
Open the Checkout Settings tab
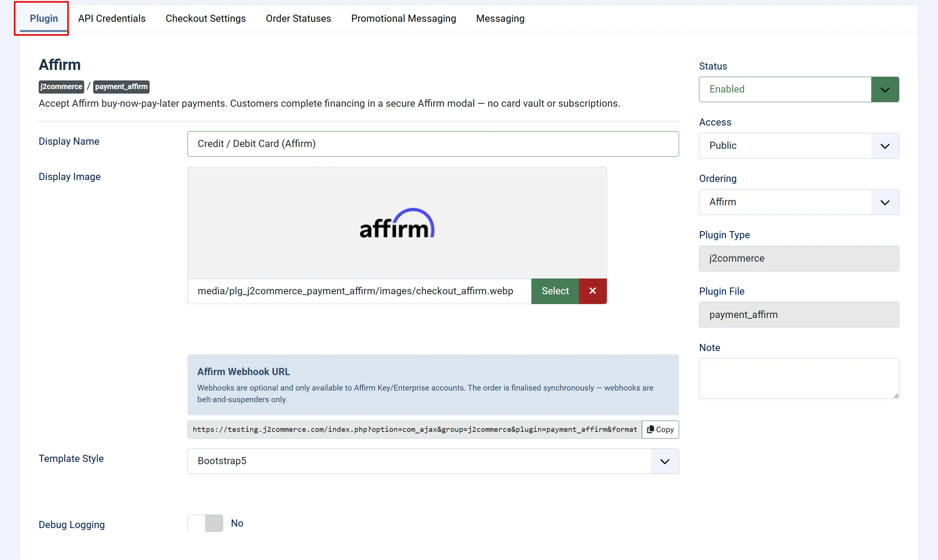(206, 18)
